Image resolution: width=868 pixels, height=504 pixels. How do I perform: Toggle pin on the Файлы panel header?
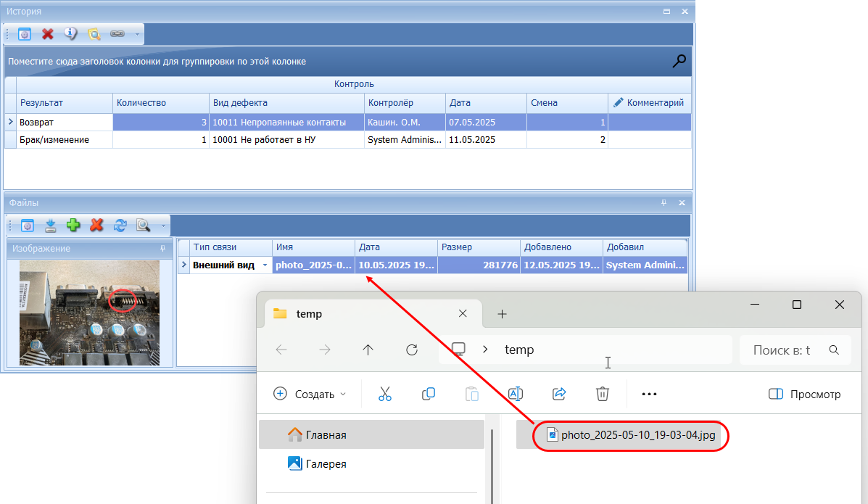click(x=664, y=203)
